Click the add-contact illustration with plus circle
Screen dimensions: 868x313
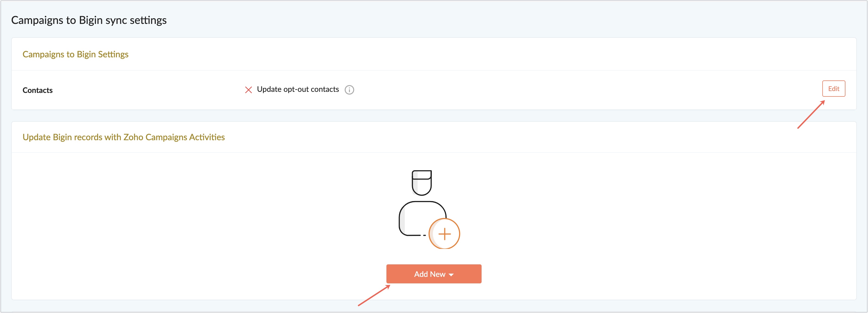(429, 209)
